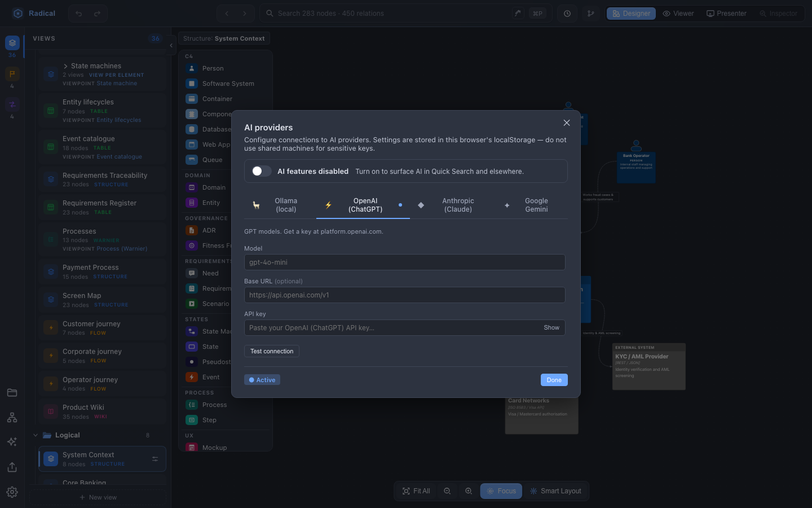Image resolution: width=812 pixels, height=508 pixels.
Task: Zoom out on the canvas
Action: [447, 491]
